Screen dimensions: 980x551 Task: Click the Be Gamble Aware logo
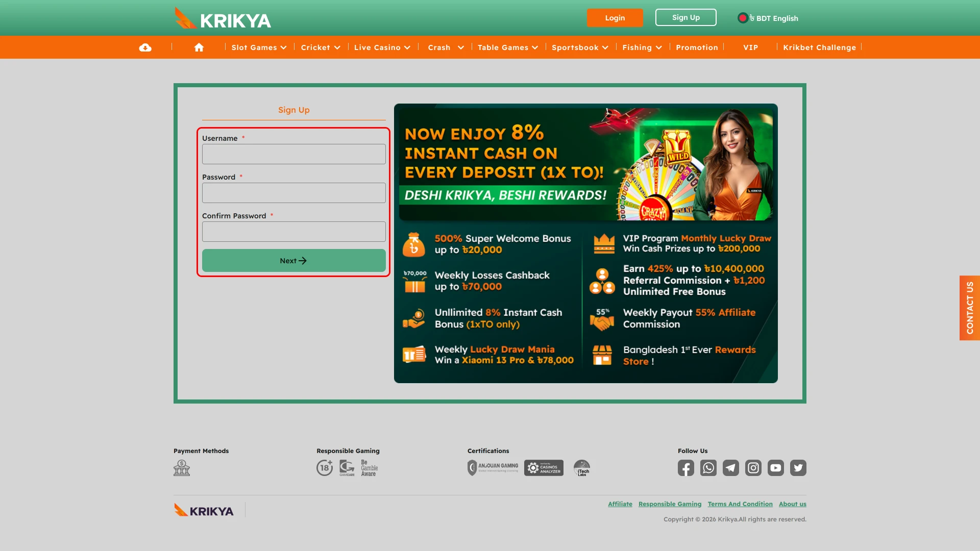pyautogui.click(x=370, y=468)
